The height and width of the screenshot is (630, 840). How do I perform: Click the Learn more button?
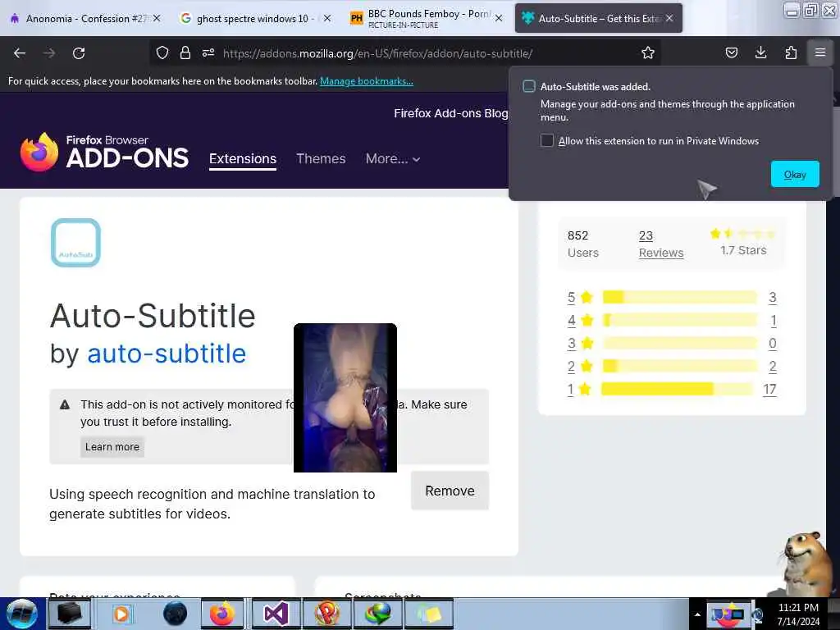[x=112, y=447]
